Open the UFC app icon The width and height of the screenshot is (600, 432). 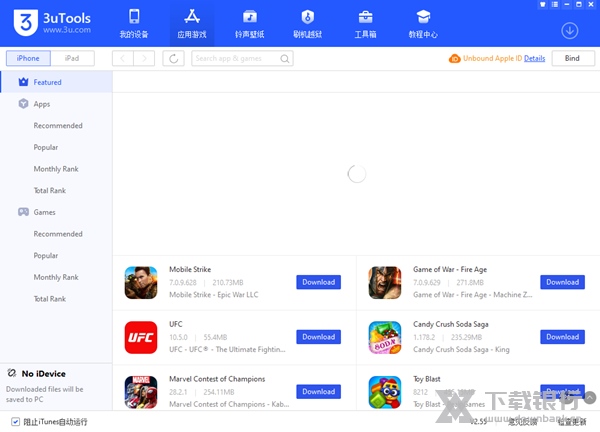[x=141, y=337]
